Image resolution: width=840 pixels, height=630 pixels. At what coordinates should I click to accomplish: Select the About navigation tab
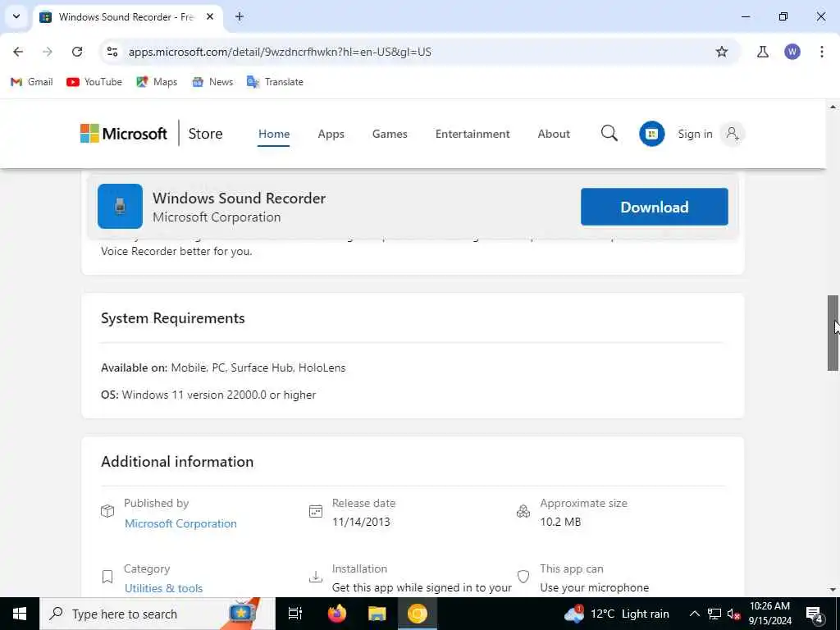click(554, 134)
